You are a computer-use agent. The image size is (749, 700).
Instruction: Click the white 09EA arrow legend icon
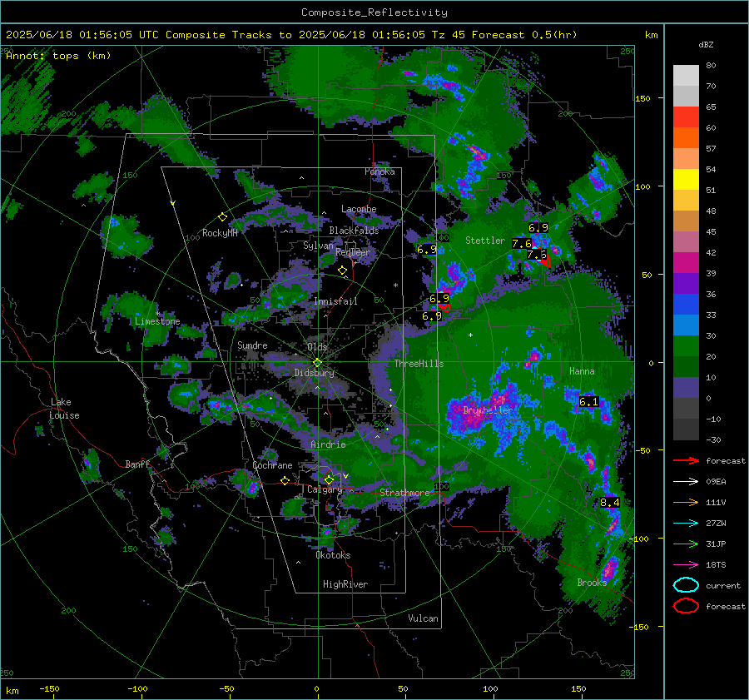click(x=686, y=482)
